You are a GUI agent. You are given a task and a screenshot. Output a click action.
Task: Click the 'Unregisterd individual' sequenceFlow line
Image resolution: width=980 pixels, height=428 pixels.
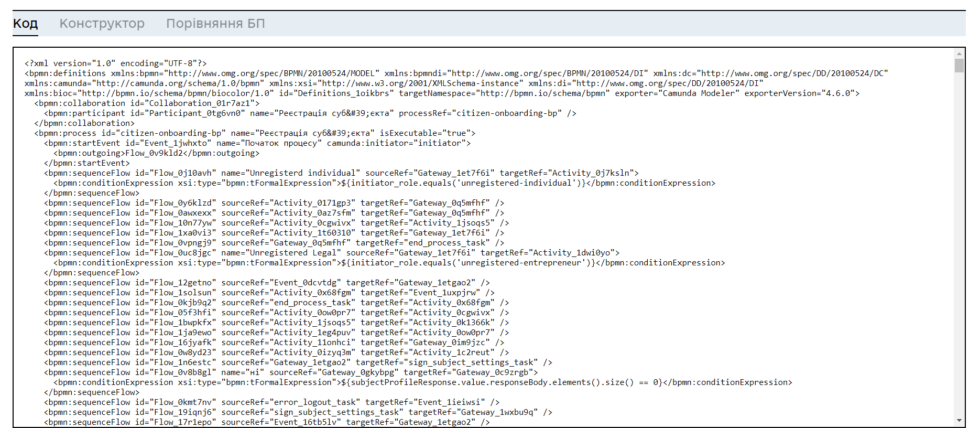(341, 173)
